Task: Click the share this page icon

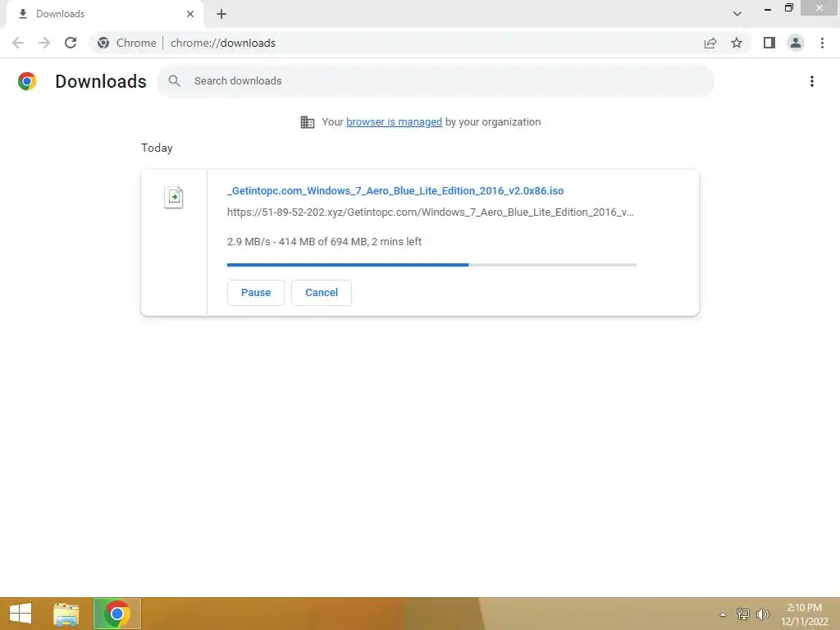Action: coord(710,43)
